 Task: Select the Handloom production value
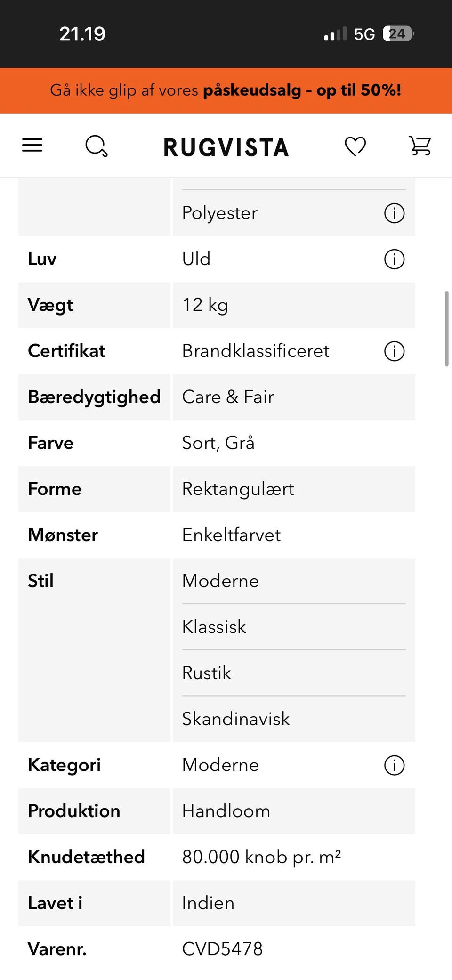[x=226, y=811]
